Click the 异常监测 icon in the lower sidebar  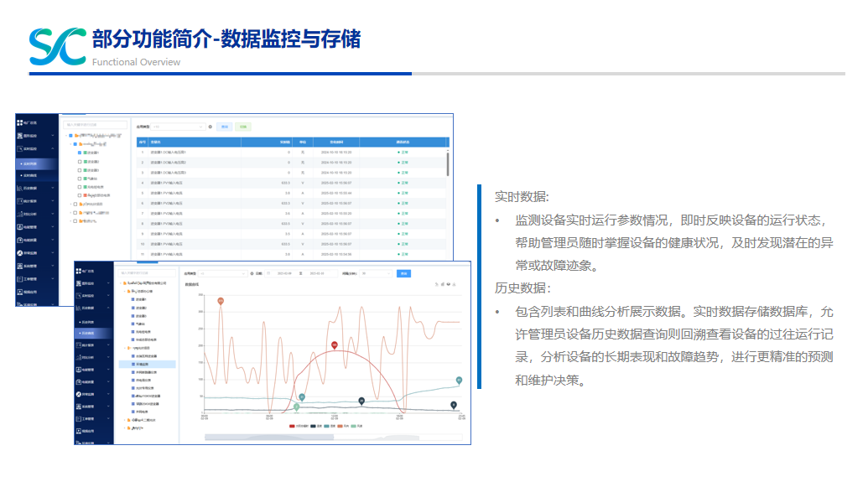79,393
